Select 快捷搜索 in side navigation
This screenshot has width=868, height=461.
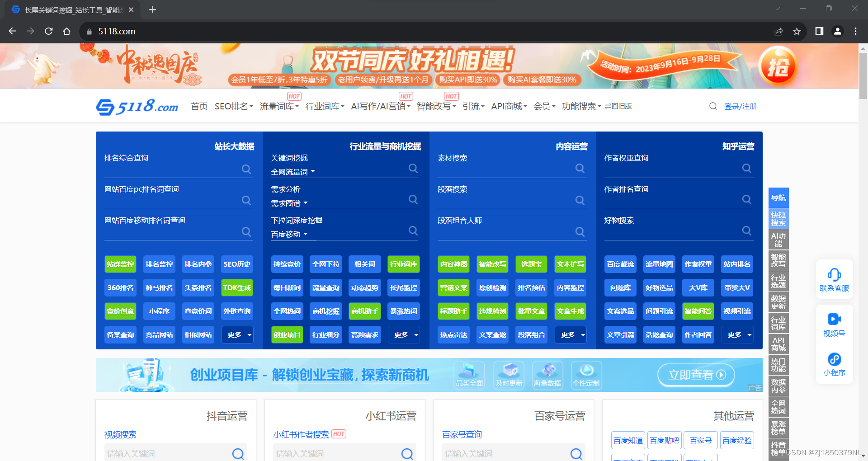[778, 219]
